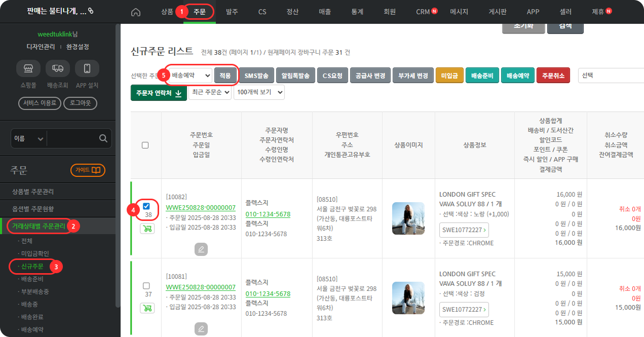Click the 로그아웃 button
Screen dimensions: 644x337
(x=81, y=103)
